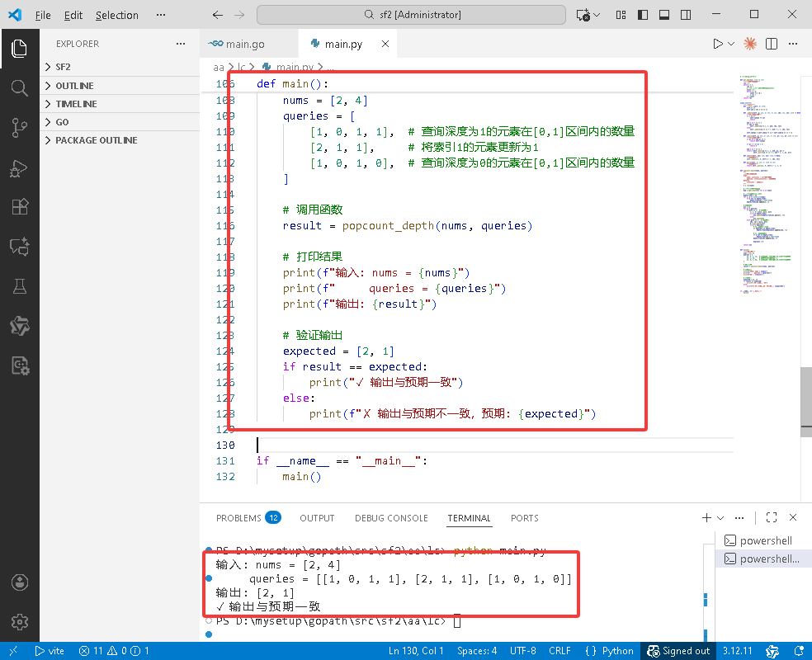Select Python interpreter version 3.12.11
Viewport: 812px width, 660px height.
click(737, 651)
